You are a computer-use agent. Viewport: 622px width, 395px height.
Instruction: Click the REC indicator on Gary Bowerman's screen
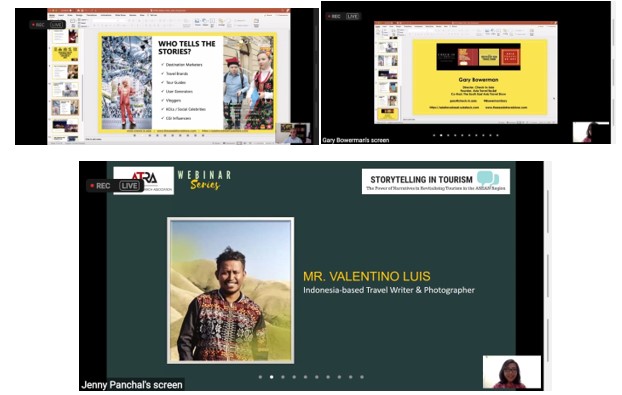coord(334,16)
